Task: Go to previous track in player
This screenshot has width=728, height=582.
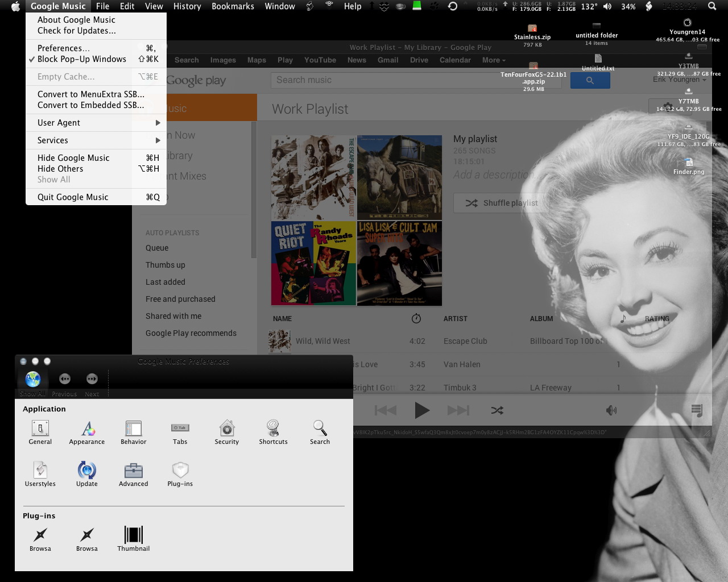Action: click(x=386, y=410)
